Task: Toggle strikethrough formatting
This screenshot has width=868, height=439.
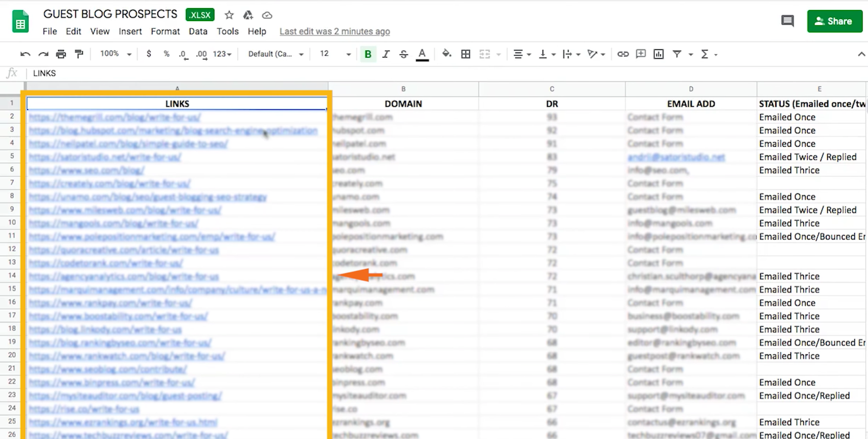Action: pyautogui.click(x=404, y=54)
